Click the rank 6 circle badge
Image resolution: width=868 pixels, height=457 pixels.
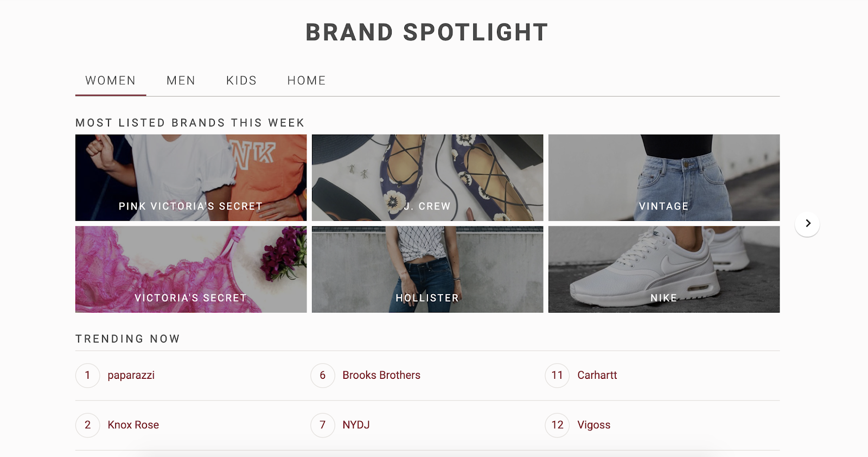click(x=323, y=376)
